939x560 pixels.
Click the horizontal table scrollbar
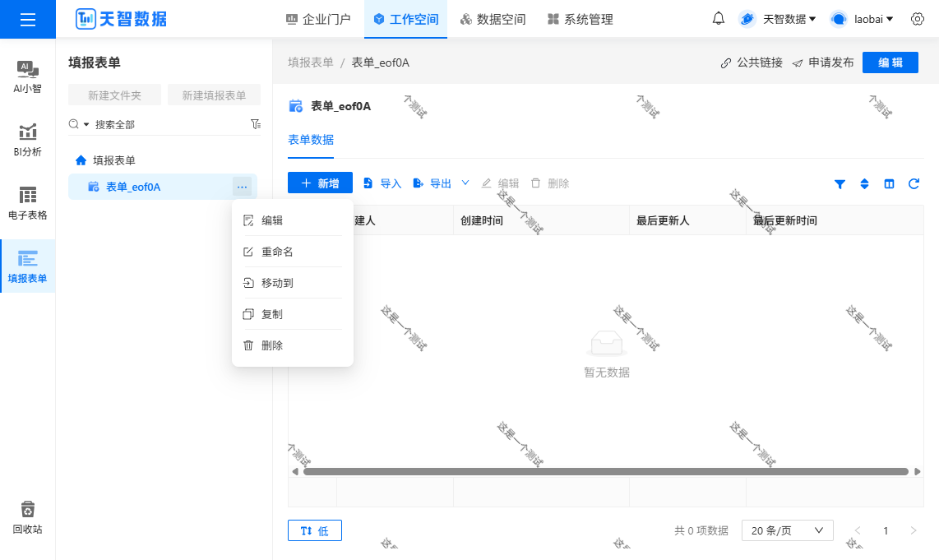tap(605, 471)
